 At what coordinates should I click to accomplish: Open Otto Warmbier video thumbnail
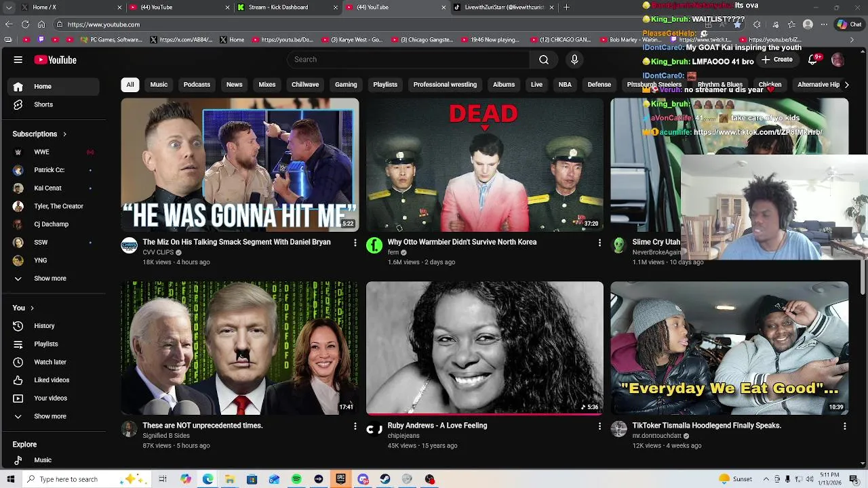pos(485,165)
